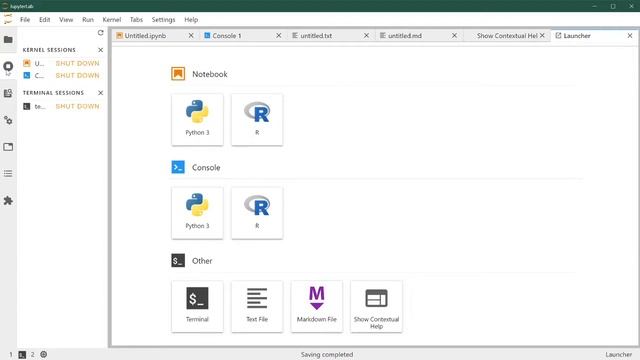
Task: Open the Run menu
Action: click(88, 20)
